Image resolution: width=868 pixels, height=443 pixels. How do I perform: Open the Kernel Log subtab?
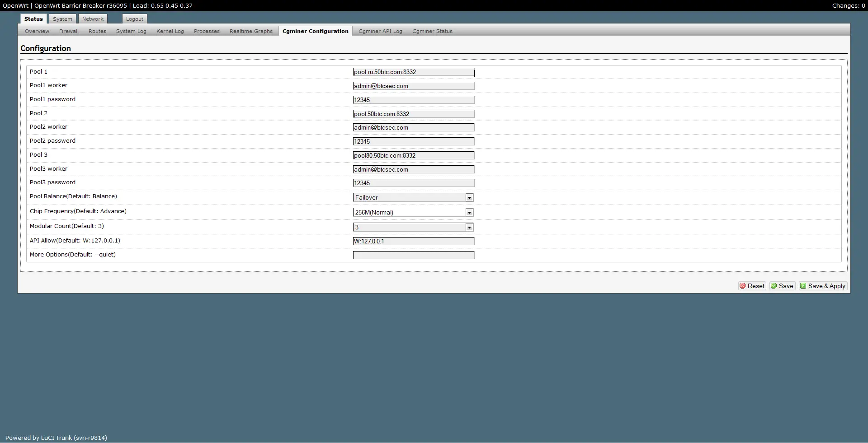170,31
